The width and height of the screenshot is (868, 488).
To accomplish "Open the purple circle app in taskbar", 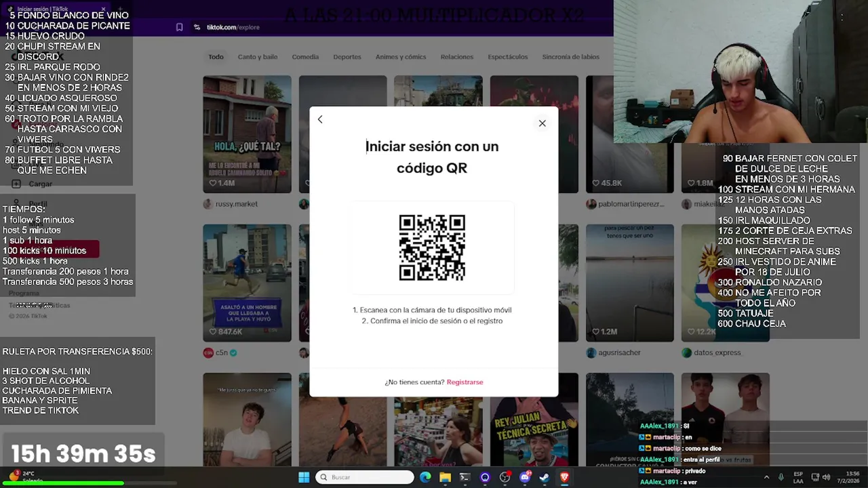I will [485, 477].
